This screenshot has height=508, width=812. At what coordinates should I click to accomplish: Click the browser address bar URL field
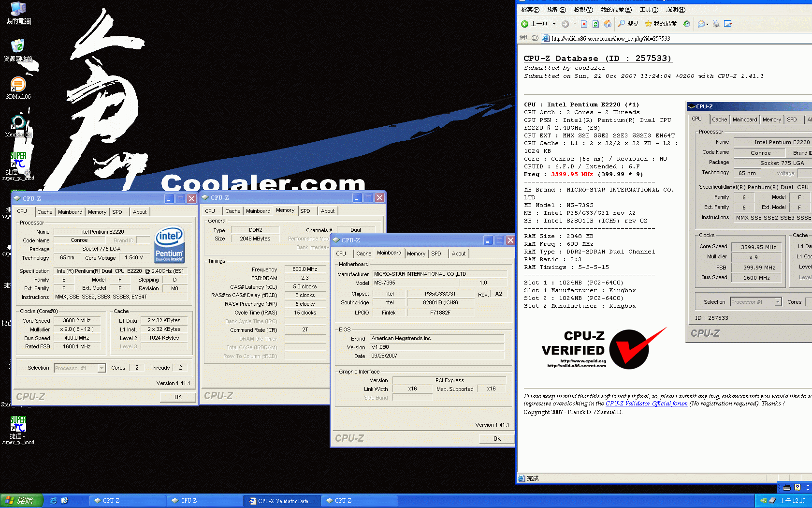(x=677, y=38)
